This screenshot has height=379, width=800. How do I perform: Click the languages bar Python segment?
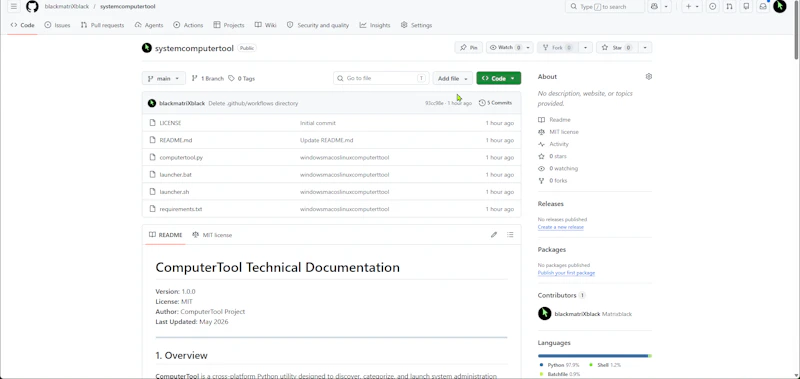[x=593, y=356]
